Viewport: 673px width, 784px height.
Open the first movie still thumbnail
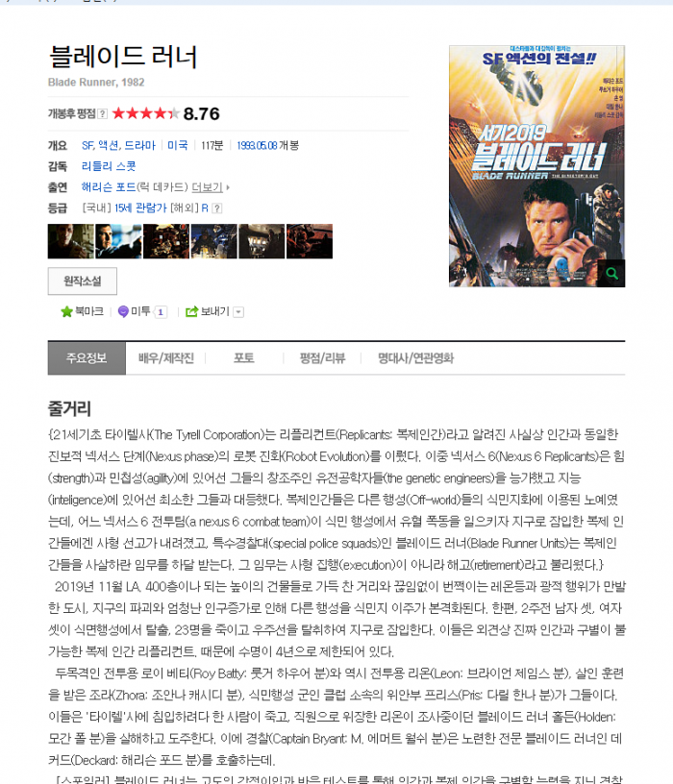point(70,241)
